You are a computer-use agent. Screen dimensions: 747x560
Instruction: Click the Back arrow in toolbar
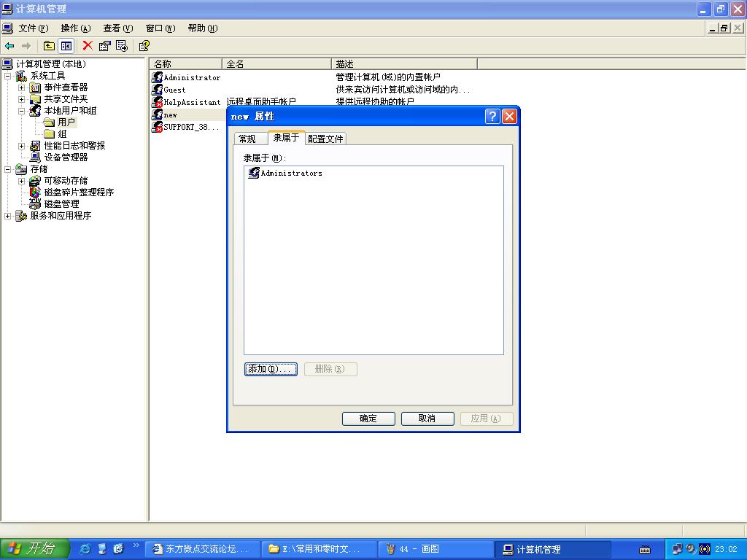pos(9,46)
